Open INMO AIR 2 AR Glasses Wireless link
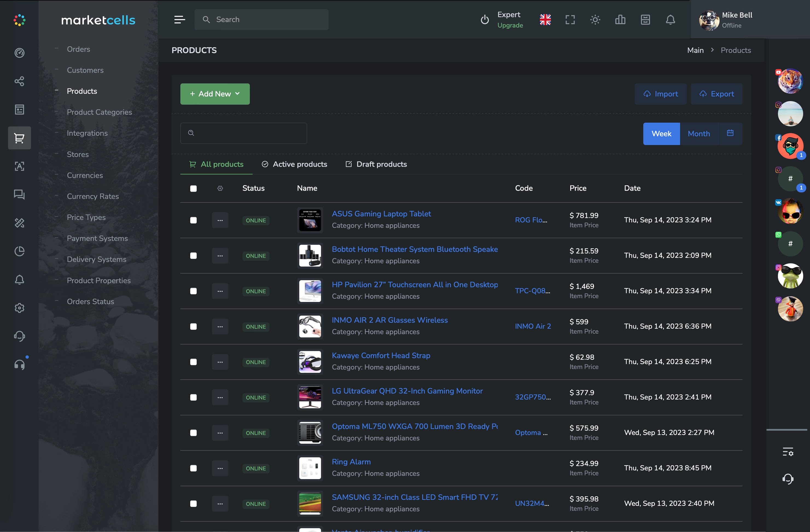Viewport: 810px width, 532px height. [x=390, y=320]
